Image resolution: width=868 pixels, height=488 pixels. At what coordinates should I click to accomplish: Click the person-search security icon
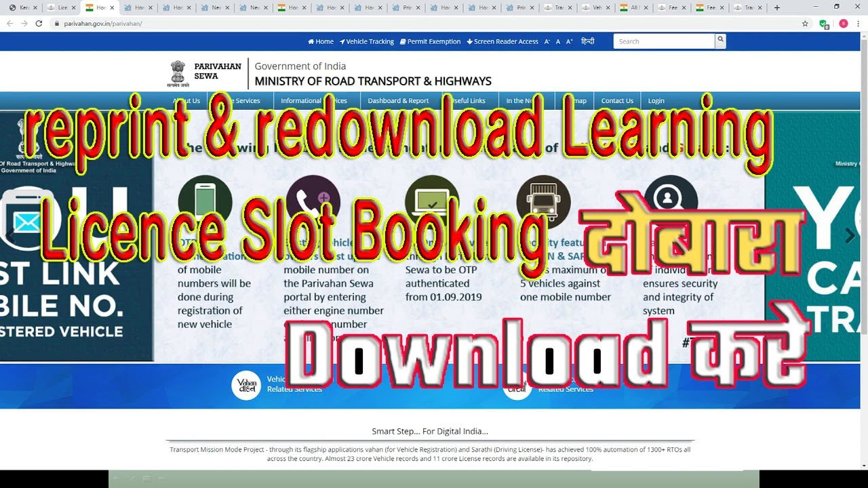point(671,201)
